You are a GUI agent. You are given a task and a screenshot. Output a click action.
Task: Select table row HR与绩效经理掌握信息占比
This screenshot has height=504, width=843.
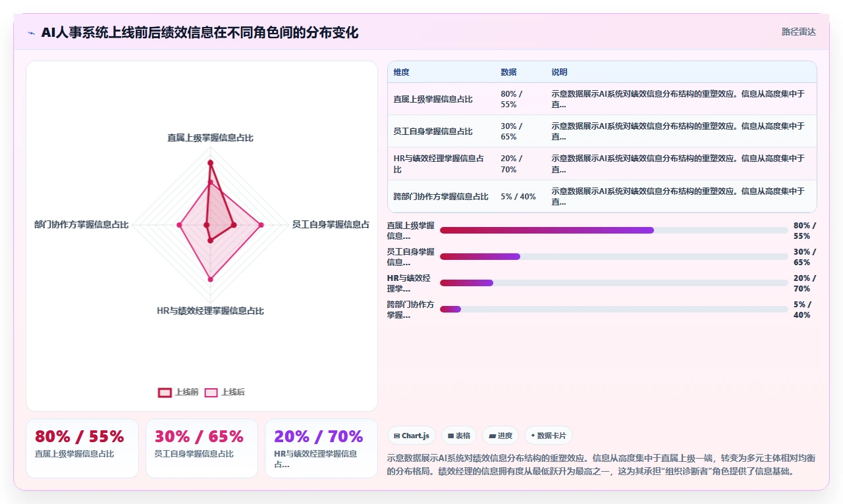pos(602,164)
